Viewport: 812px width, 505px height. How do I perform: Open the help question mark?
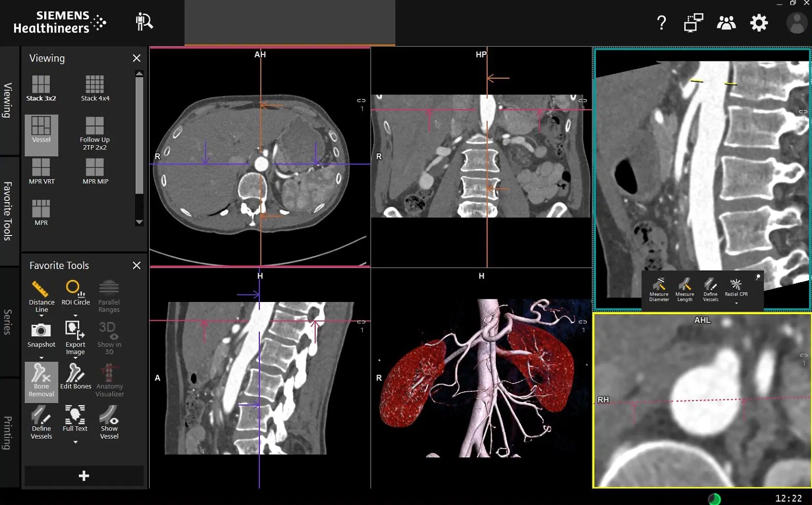[x=661, y=22]
